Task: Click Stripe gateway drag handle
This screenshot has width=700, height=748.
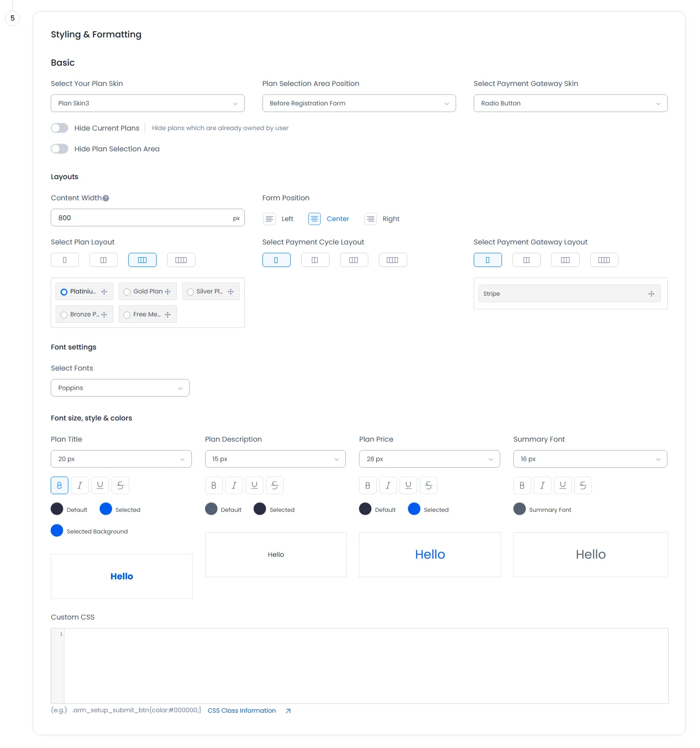Action: pos(651,294)
